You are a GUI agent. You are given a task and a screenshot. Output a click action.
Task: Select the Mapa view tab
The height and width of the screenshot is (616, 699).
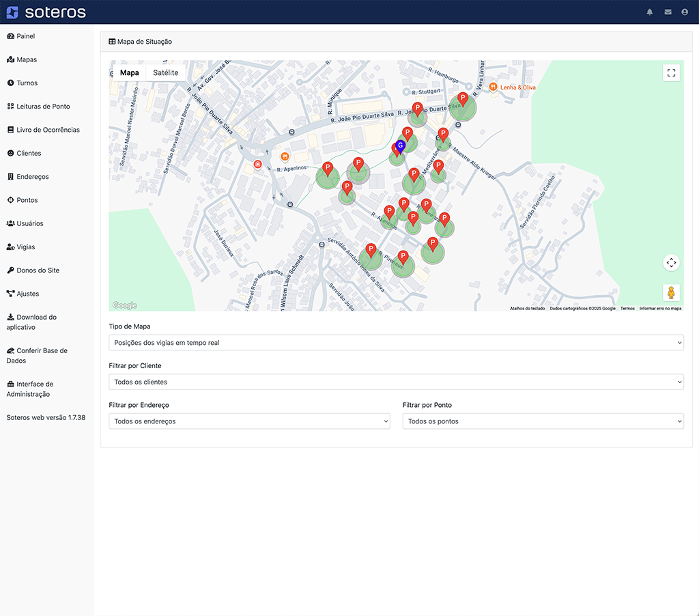129,73
